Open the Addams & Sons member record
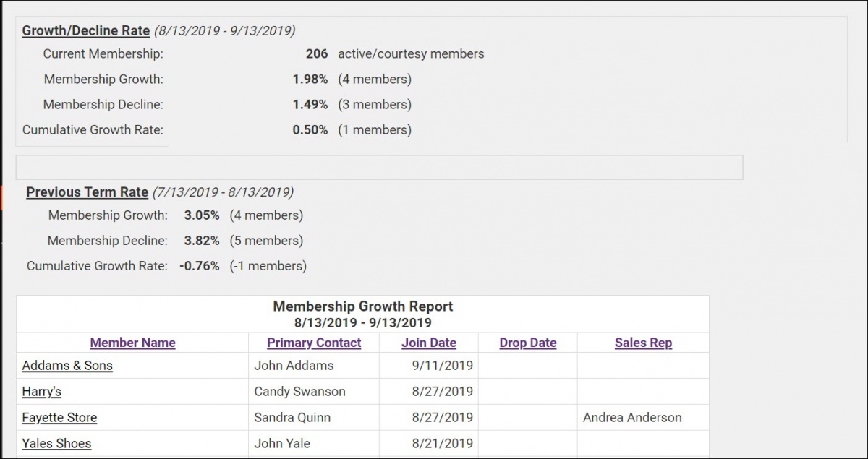The width and height of the screenshot is (868, 459). click(x=67, y=366)
